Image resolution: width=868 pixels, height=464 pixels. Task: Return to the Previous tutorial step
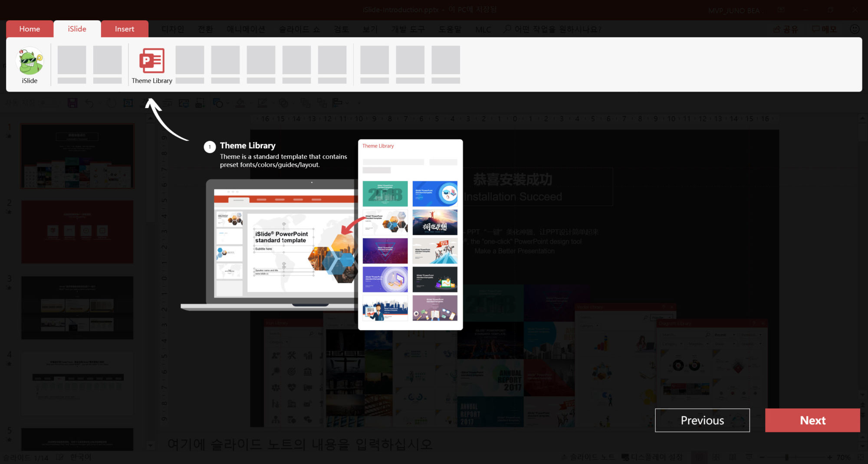tap(702, 420)
